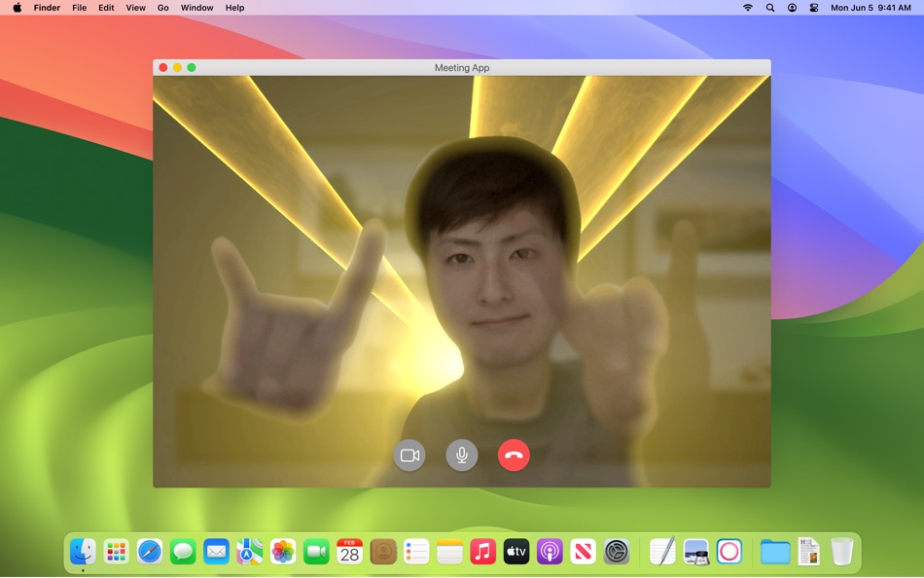Open Photos from the Dock
The height and width of the screenshot is (578, 924).
282,552
